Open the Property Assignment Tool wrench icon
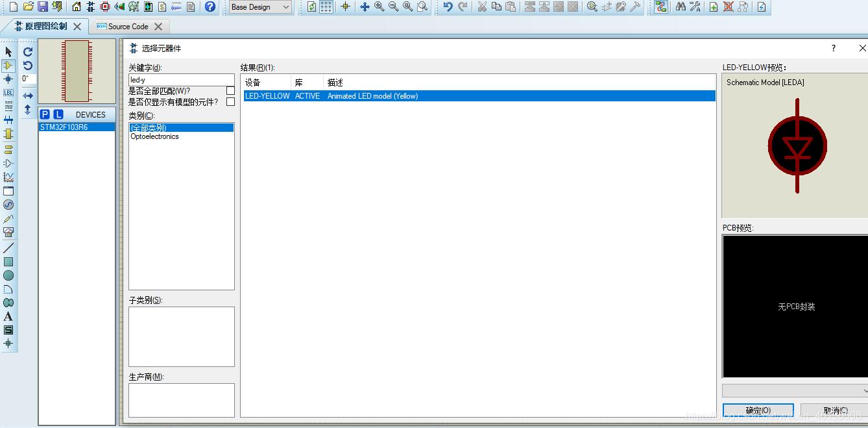Image resolution: width=868 pixels, height=428 pixels. pos(695,6)
